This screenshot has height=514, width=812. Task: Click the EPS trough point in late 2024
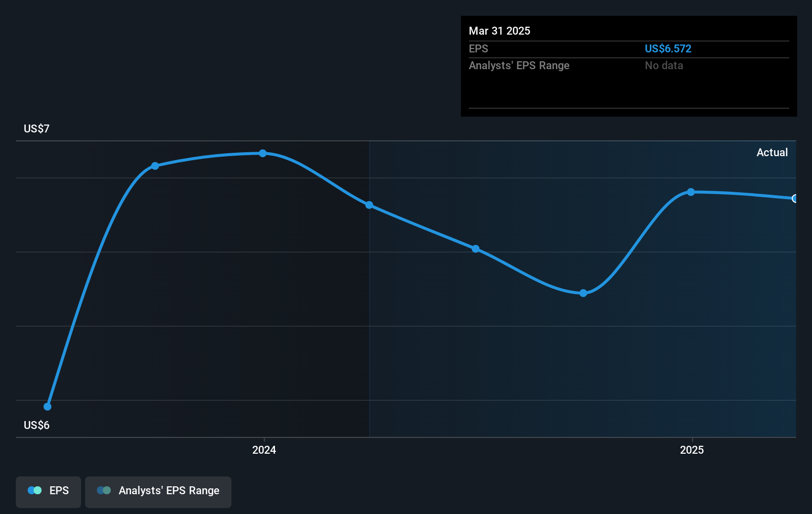pyautogui.click(x=583, y=293)
